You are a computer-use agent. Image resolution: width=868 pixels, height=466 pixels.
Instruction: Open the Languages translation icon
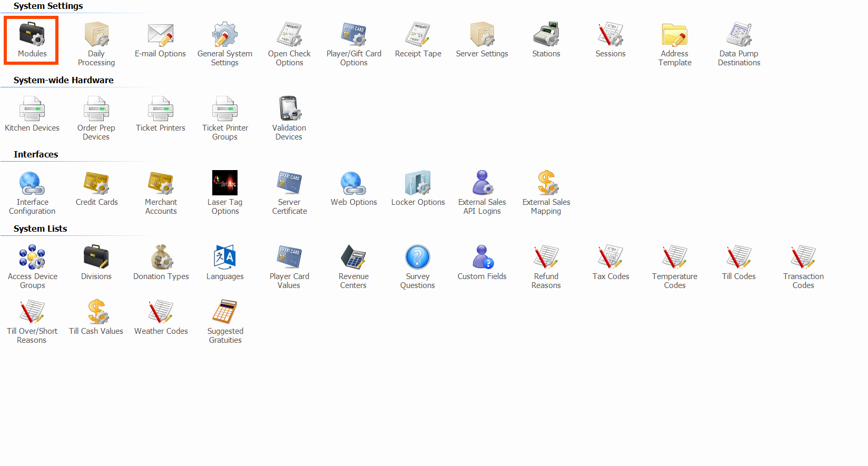coord(225,257)
